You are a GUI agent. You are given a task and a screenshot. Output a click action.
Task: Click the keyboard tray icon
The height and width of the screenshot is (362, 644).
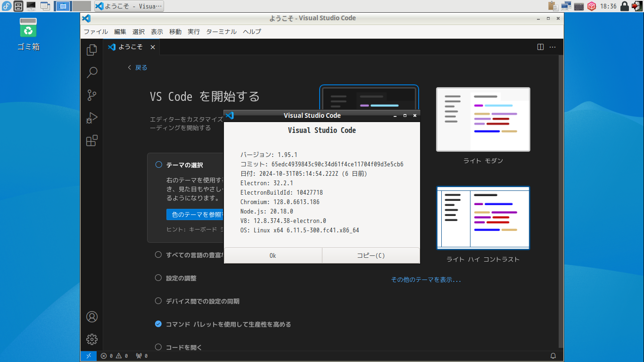[579, 6]
